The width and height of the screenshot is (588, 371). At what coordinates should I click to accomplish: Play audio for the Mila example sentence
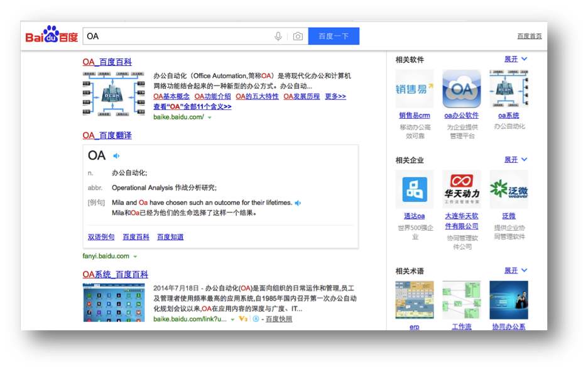(298, 203)
